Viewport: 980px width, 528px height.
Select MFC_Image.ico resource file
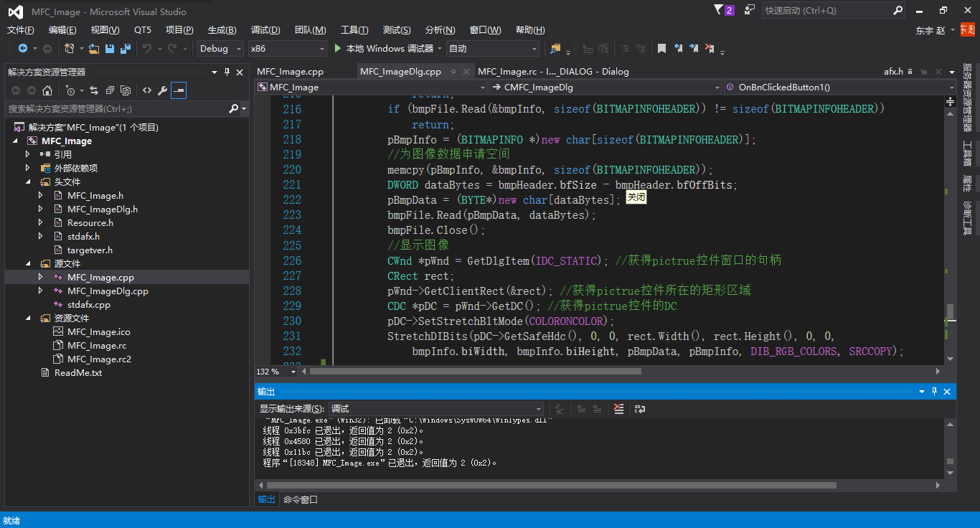[x=99, y=331]
